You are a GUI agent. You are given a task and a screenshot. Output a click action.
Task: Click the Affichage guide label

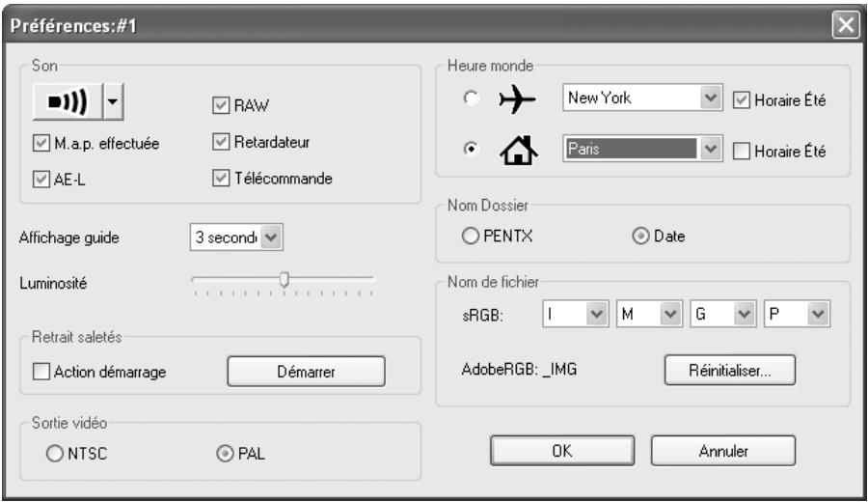point(69,237)
